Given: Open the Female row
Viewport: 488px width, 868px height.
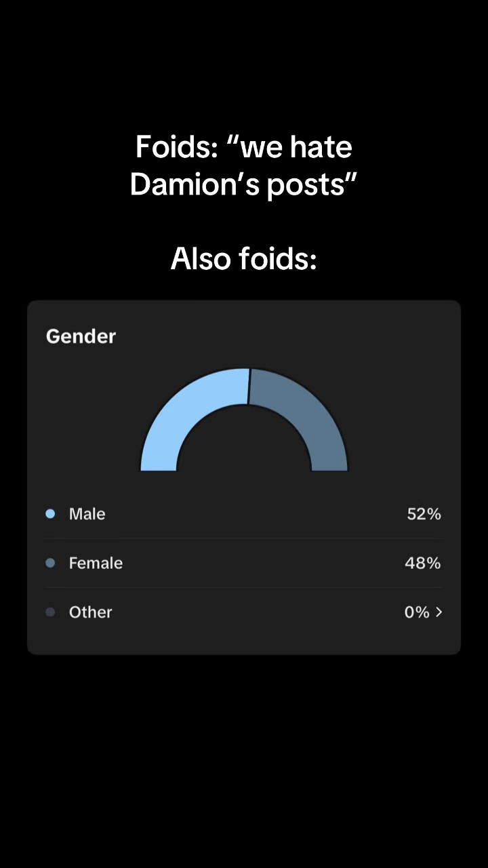Looking at the screenshot, I should coord(244,563).
